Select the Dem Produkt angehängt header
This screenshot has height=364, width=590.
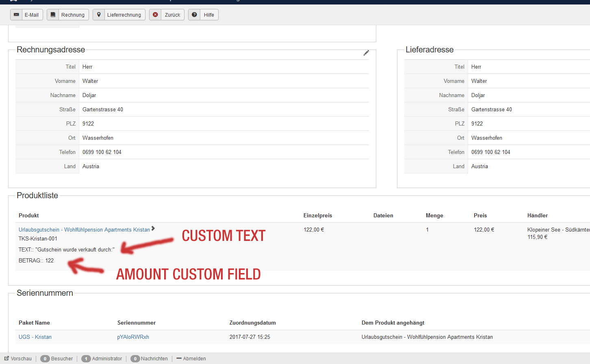tap(393, 323)
